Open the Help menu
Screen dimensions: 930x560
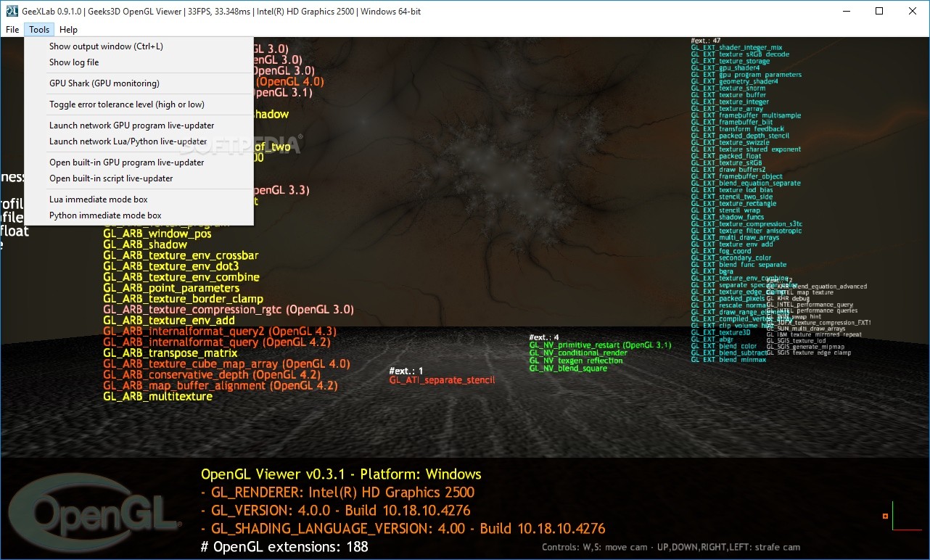click(68, 30)
